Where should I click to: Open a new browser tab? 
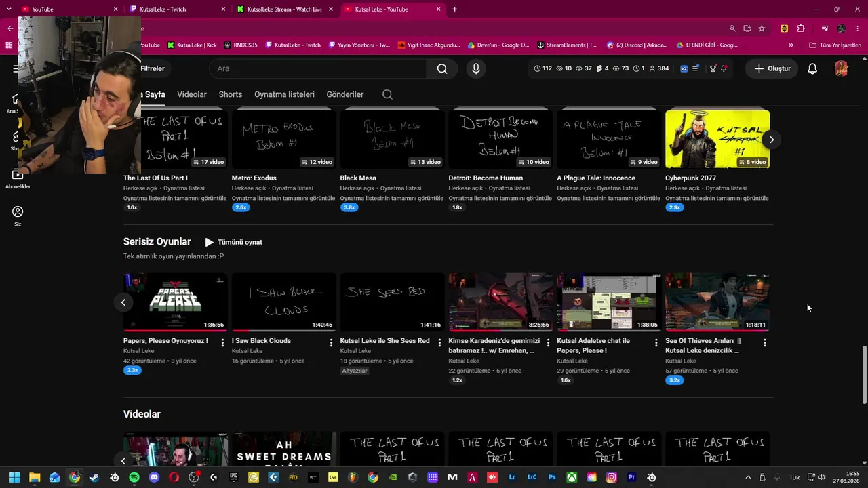[454, 9]
